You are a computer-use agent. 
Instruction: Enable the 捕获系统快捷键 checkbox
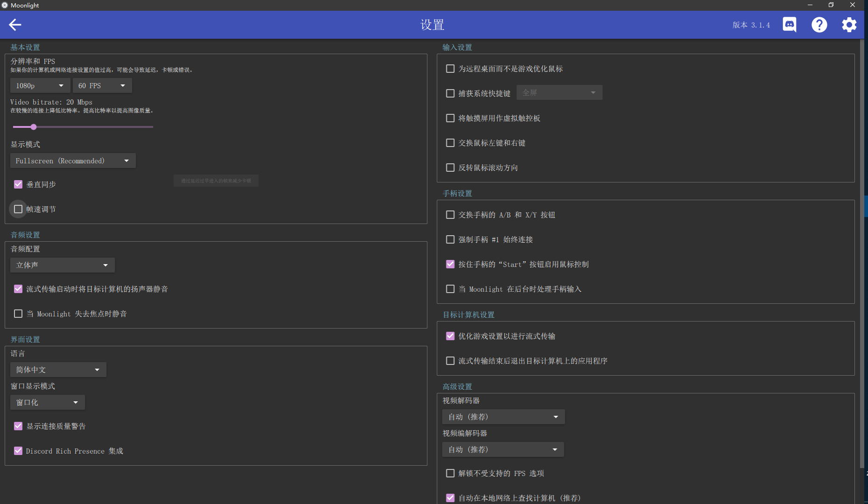tap(451, 93)
